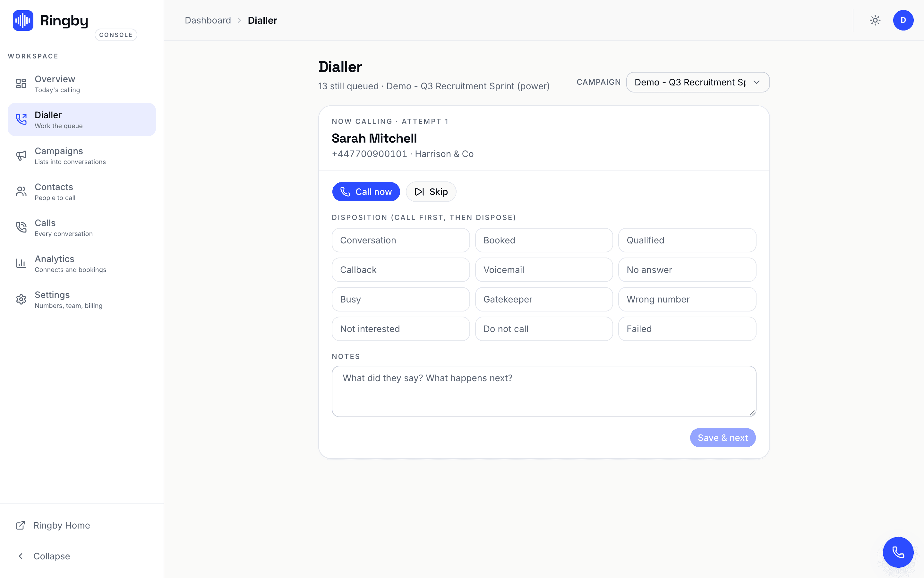The height and width of the screenshot is (578, 924).
Task: Select the Qualified disposition
Action: (x=687, y=240)
